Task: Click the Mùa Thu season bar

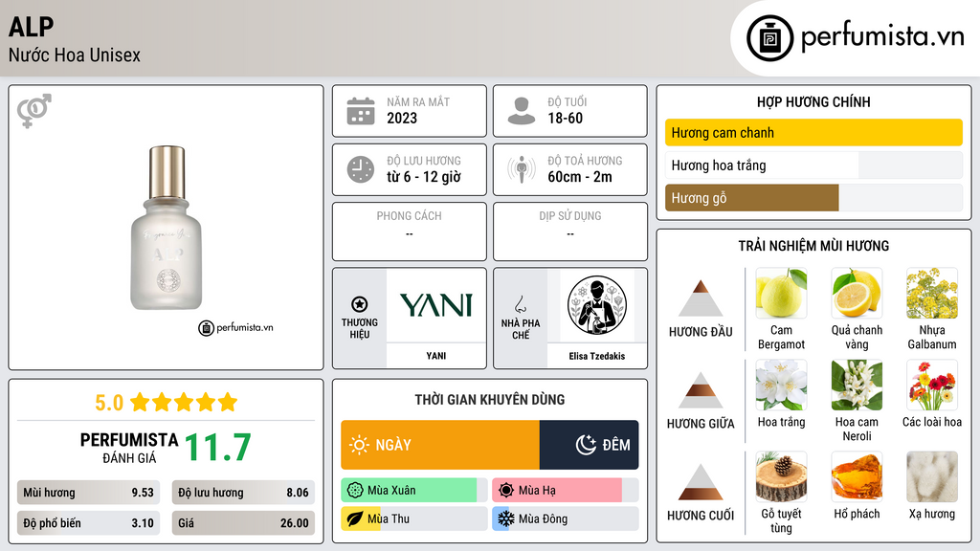Action: coord(414,518)
